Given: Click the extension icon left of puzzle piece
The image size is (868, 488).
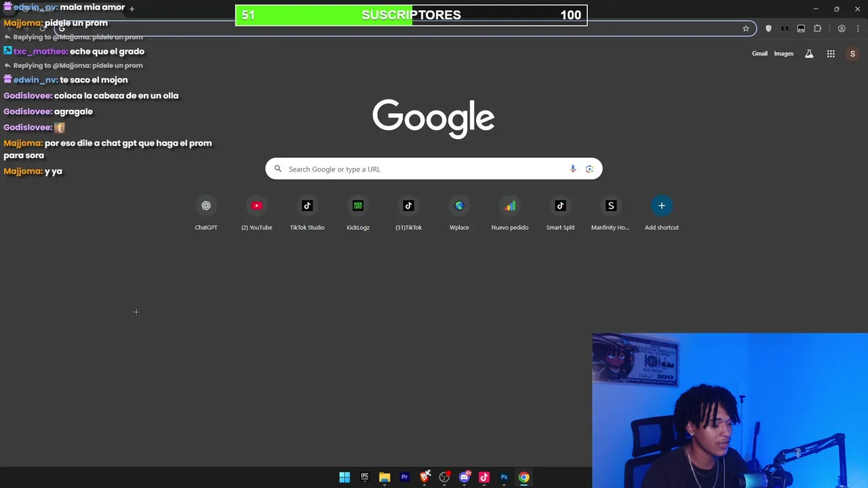Looking at the screenshot, I should (801, 28).
